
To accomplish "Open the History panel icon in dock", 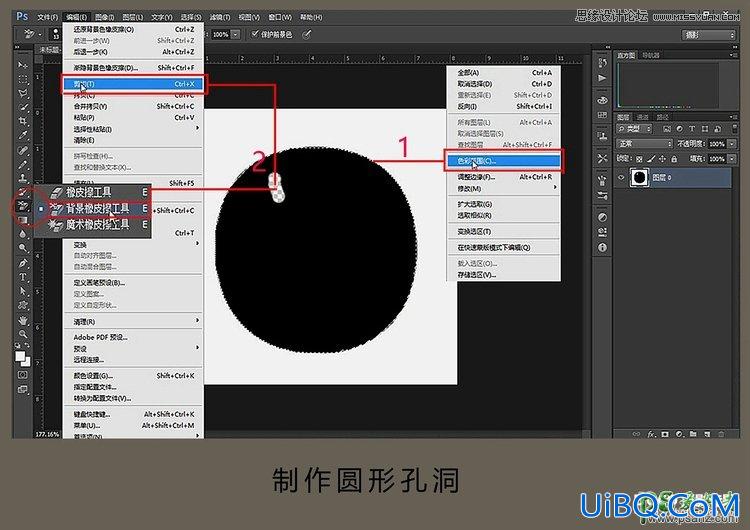I will pyautogui.click(x=602, y=63).
